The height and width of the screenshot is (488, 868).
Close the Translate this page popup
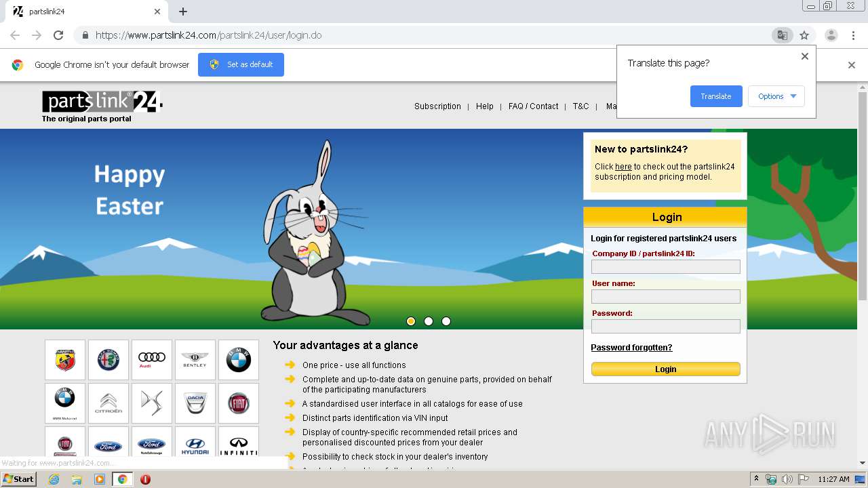(805, 56)
